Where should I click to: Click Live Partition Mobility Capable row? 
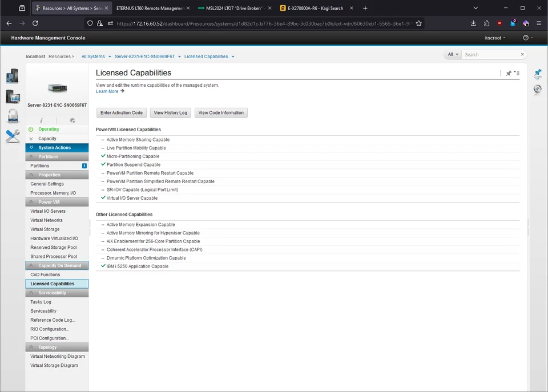point(308,148)
